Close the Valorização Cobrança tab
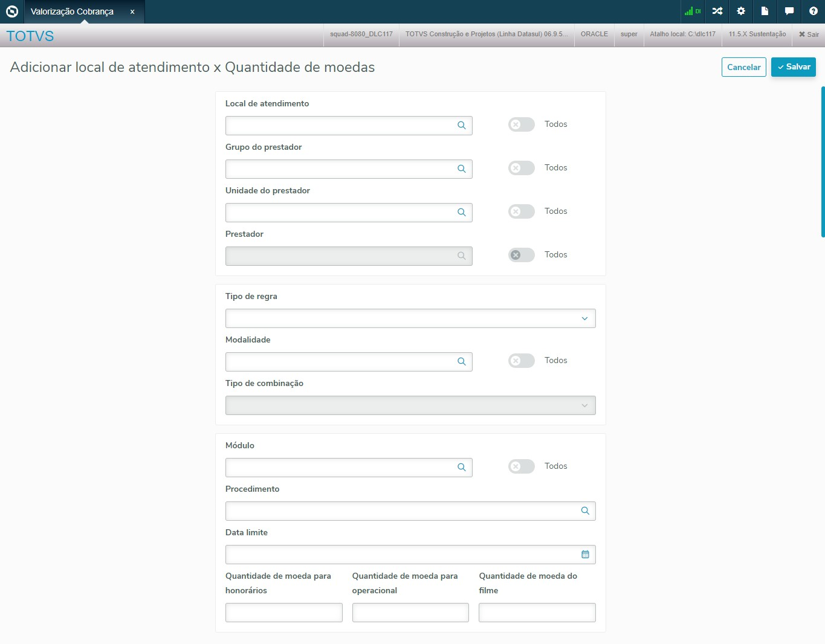The image size is (825, 644). [x=132, y=11]
